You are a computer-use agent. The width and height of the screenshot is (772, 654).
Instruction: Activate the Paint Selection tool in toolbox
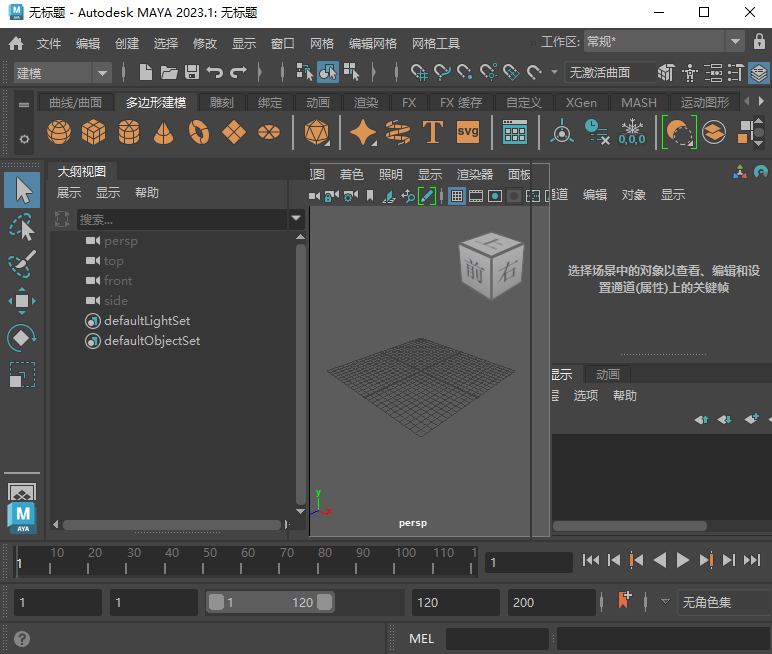[22, 264]
